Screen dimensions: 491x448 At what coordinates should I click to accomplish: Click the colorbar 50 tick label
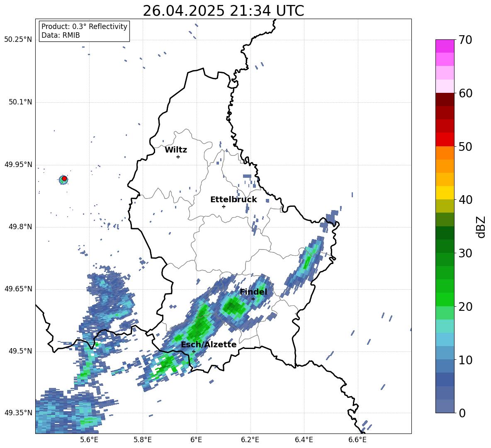tap(465, 146)
